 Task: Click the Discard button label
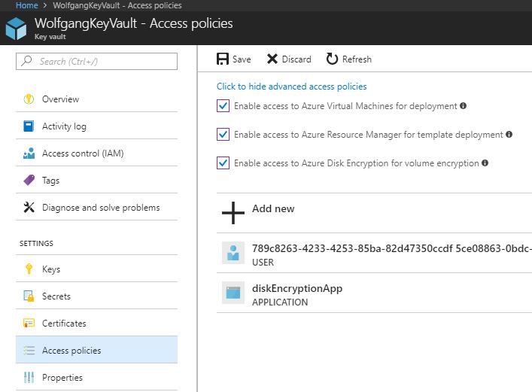[296, 59]
